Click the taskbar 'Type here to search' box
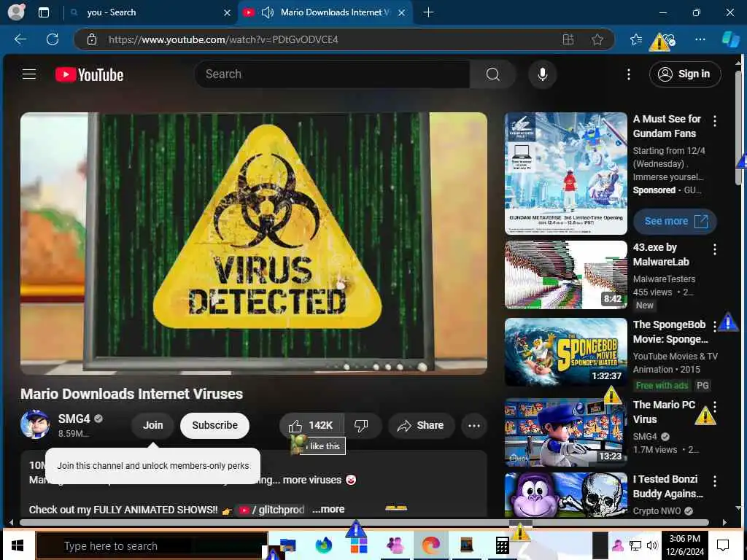 (x=152, y=545)
